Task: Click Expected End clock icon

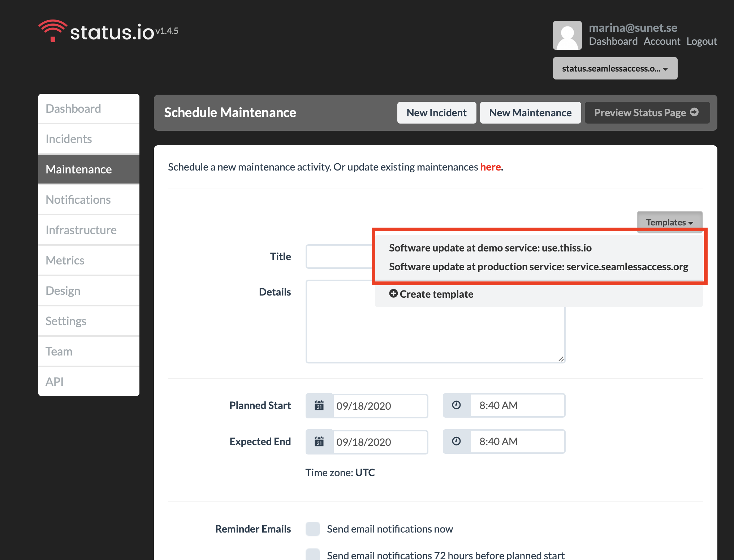Action: 457,441
